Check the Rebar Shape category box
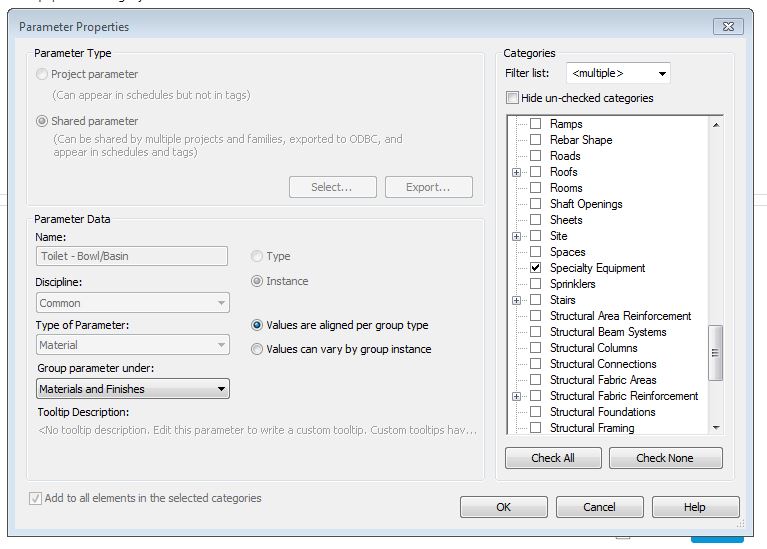This screenshot has width=767, height=549. (536, 139)
